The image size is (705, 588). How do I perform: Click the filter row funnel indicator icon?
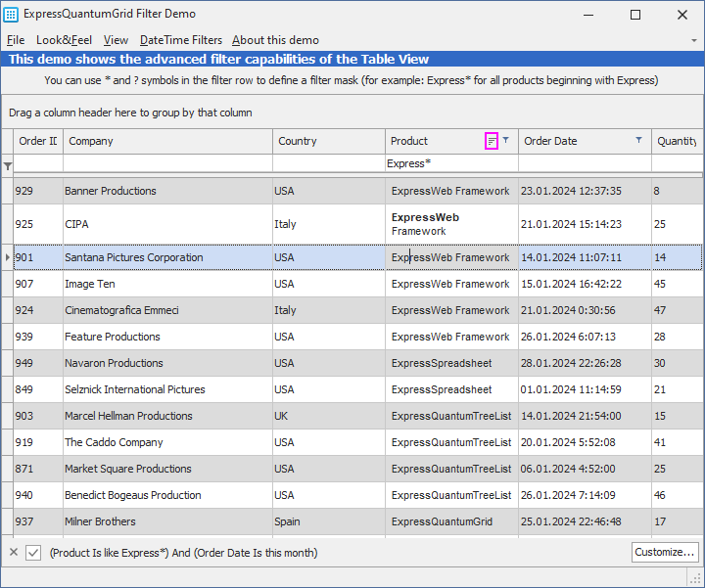click(x=8, y=166)
